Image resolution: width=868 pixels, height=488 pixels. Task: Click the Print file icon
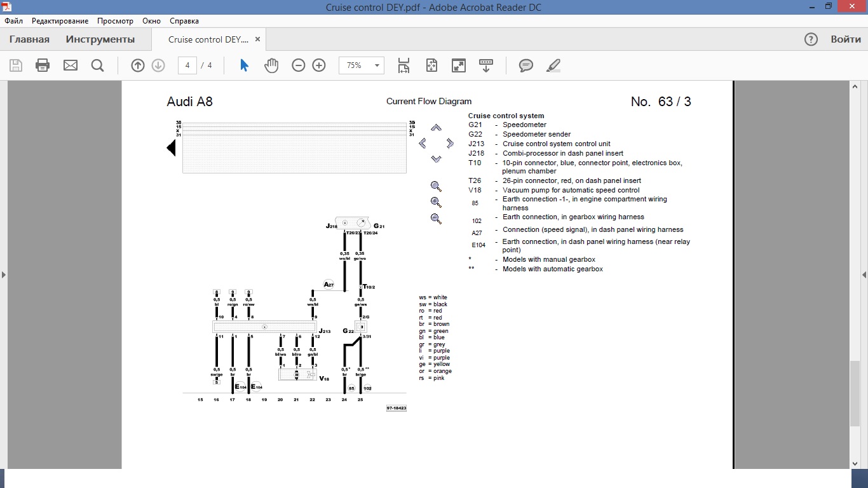tap(43, 65)
